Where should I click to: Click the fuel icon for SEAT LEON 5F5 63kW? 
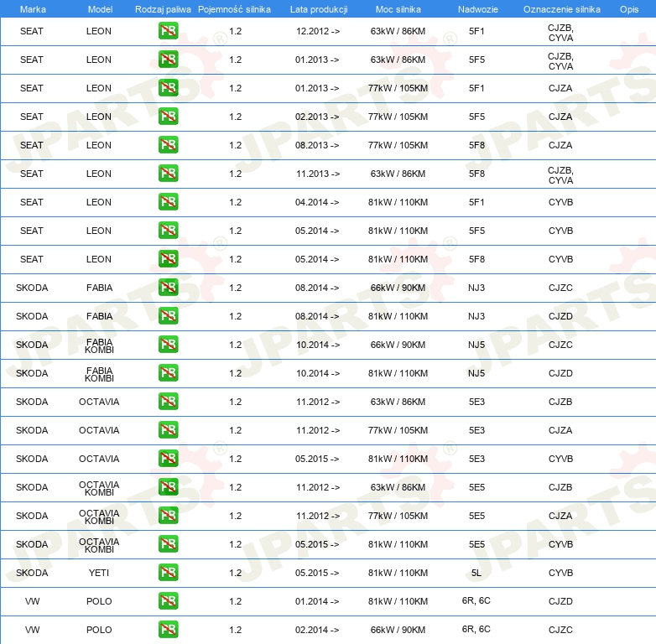point(168,60)
